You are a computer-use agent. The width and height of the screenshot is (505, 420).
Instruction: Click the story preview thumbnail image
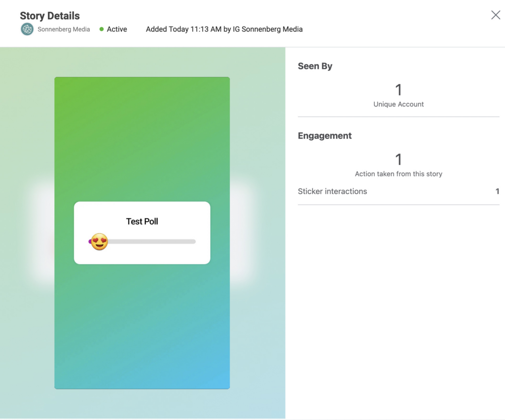[142, 321]
